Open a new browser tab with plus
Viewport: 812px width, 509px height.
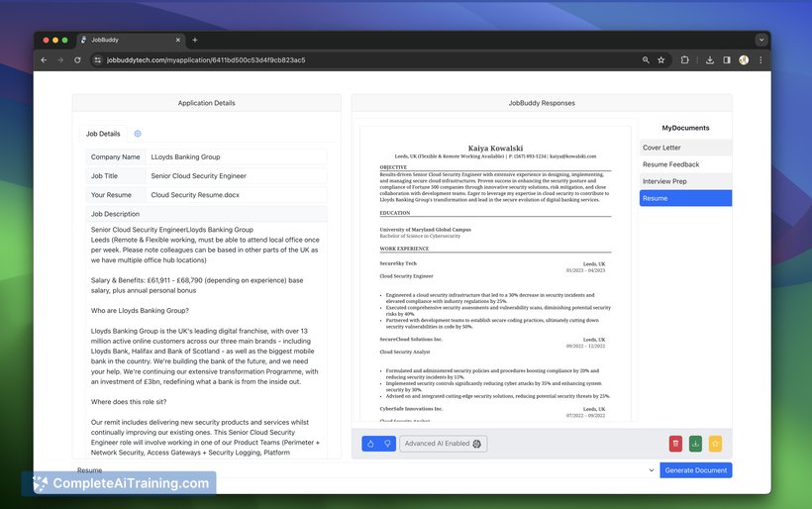click(195, 40)
